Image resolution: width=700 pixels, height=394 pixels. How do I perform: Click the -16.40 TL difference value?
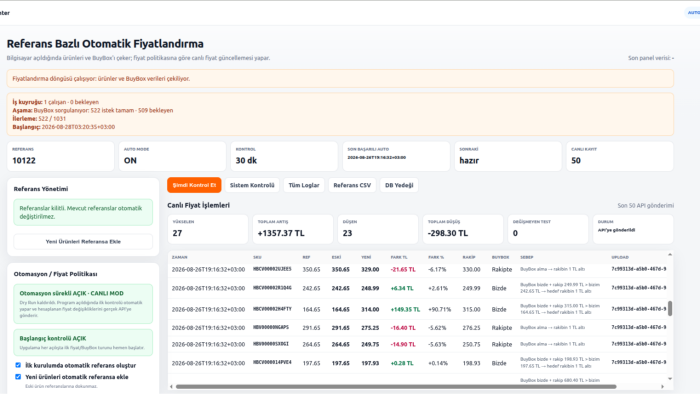coord(403,328)
